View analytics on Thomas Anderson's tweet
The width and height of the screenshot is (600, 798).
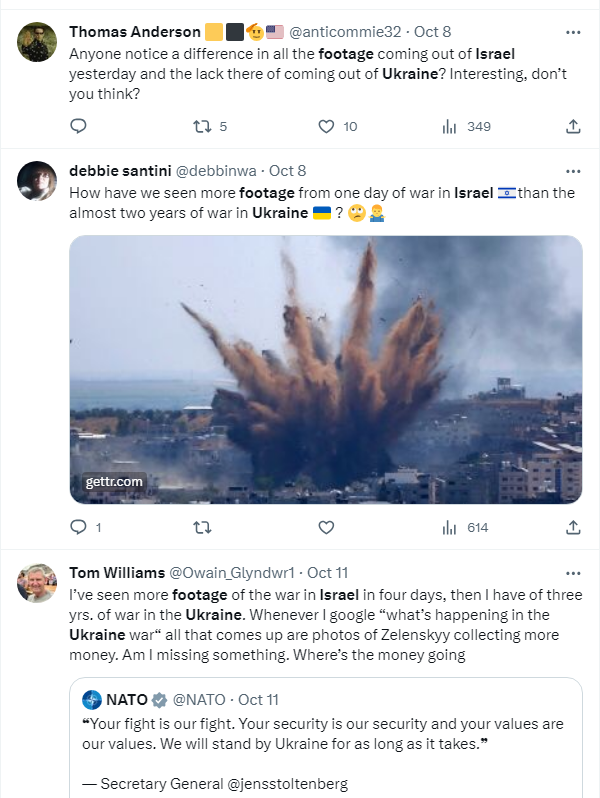coord(450,126)
